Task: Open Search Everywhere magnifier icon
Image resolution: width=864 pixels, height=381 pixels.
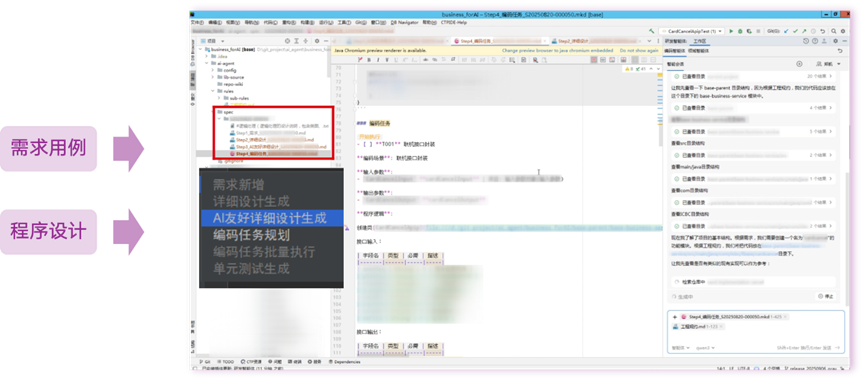Action: pyautogui.click(x=833, y=31)
